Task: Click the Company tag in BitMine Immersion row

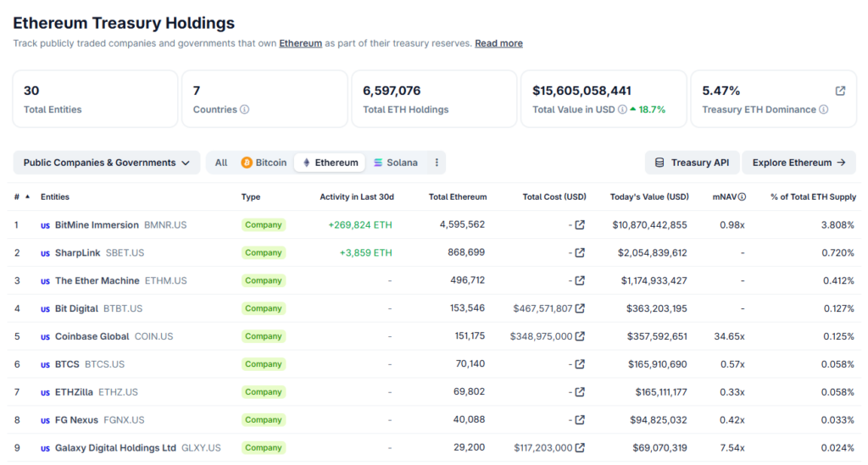Action: tap(264, 225)
